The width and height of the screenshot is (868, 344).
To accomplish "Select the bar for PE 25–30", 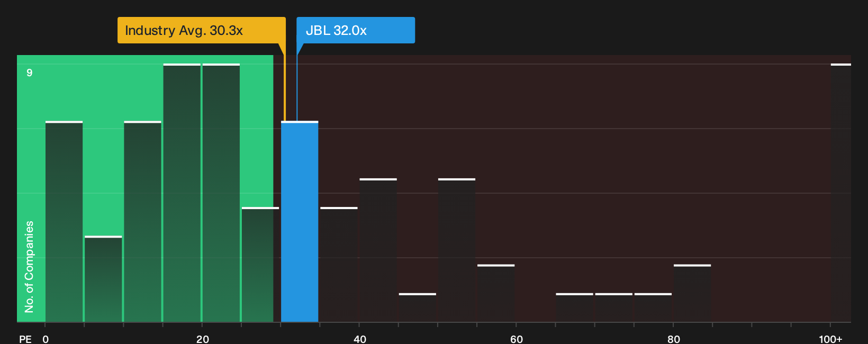I will point(260,265).
